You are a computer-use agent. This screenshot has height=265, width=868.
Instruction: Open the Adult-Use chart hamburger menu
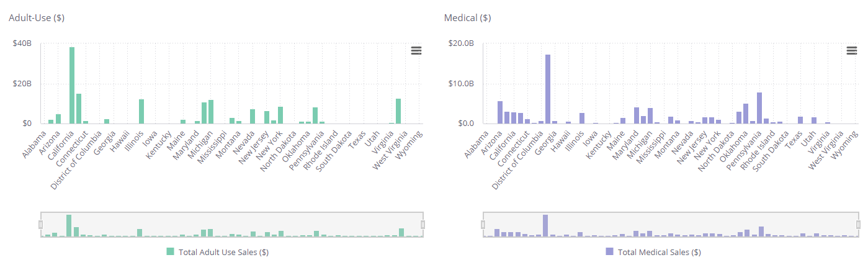point(416,51)
